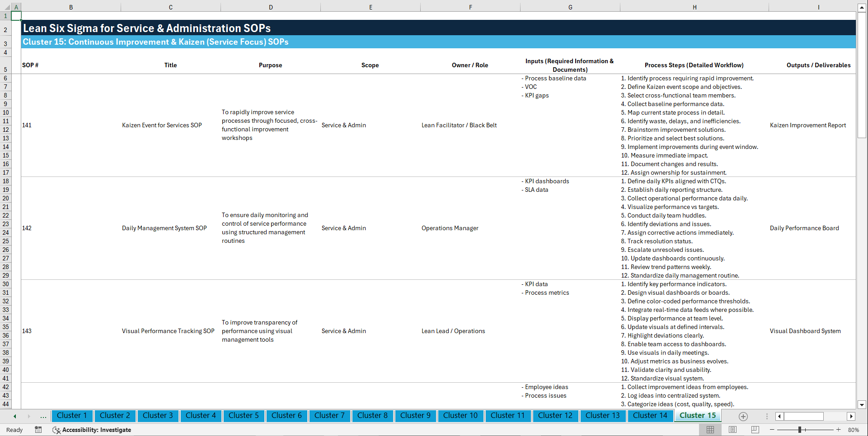This screenshot has height=436, width=868.
Task: Go to previous sheet tabs arrow
Action: [15, 416]
